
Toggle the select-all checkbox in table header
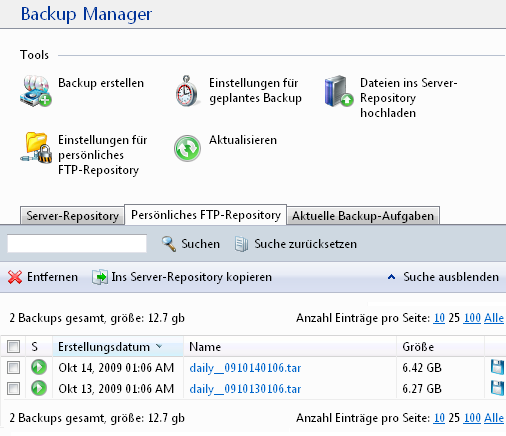click(13, 347)
